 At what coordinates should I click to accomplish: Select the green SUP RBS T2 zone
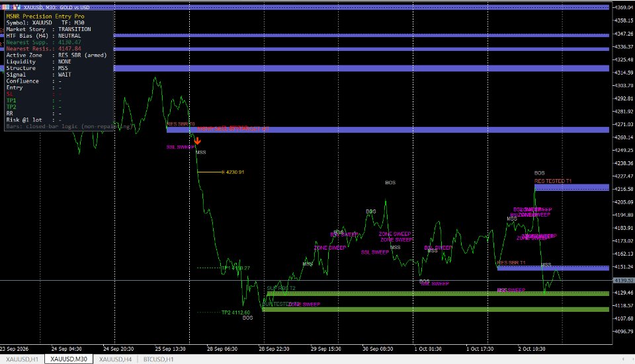pos(438,293)
